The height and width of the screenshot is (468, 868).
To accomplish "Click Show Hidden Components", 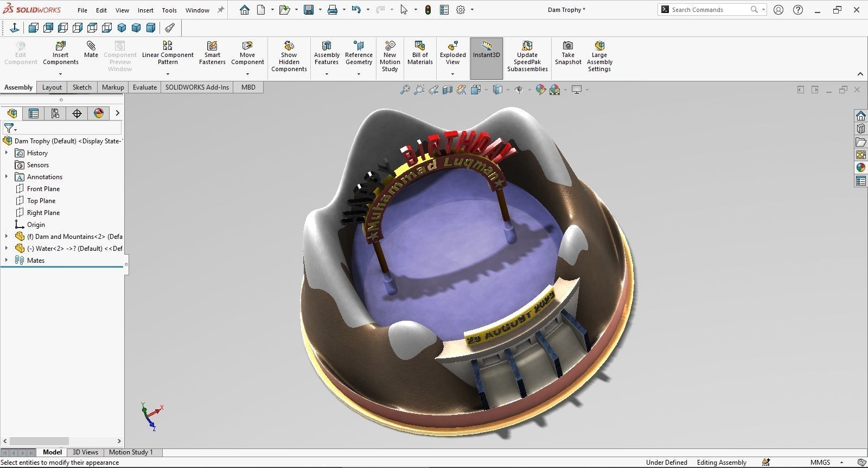I will pyautogui.click(x=289, y=56).
